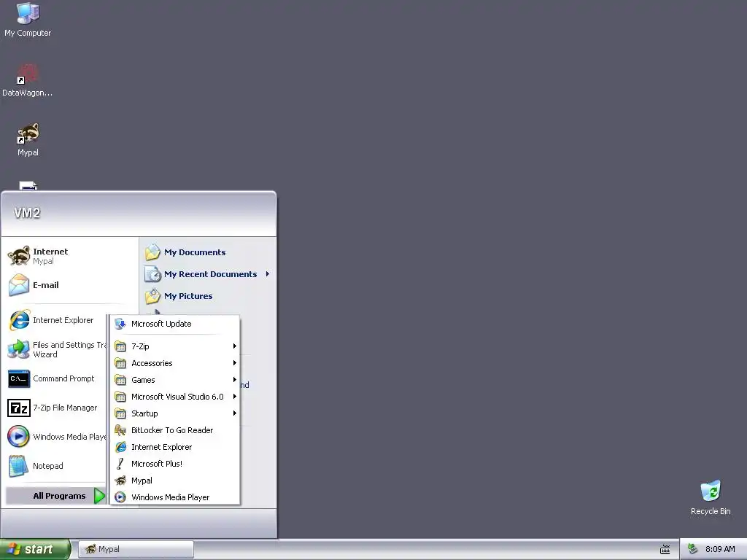Click the Microsoft Update icon
Viewport: 747px width, 560px height.
120,324
